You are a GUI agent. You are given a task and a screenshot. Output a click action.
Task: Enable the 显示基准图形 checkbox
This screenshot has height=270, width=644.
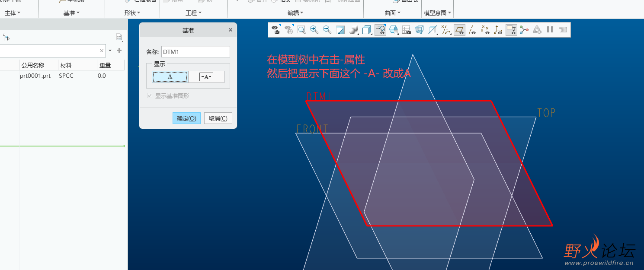pos(149,96)
